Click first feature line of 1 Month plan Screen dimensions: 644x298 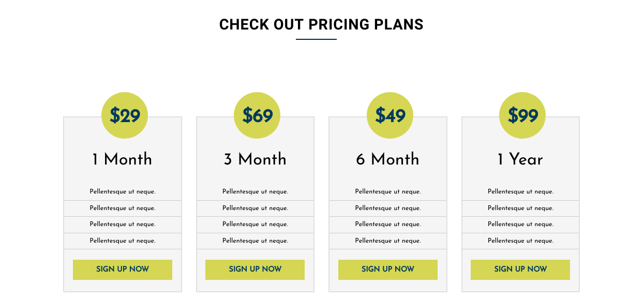(x=123, y=192)
